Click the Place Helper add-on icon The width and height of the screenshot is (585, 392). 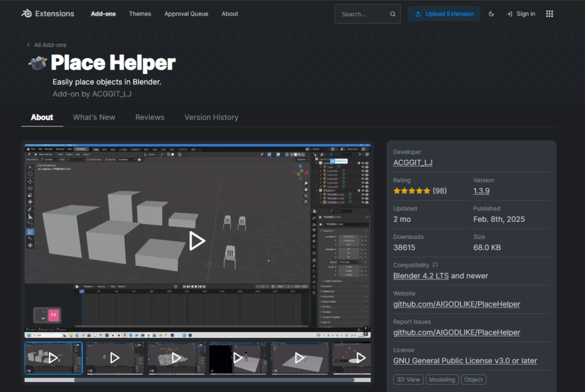38,63
